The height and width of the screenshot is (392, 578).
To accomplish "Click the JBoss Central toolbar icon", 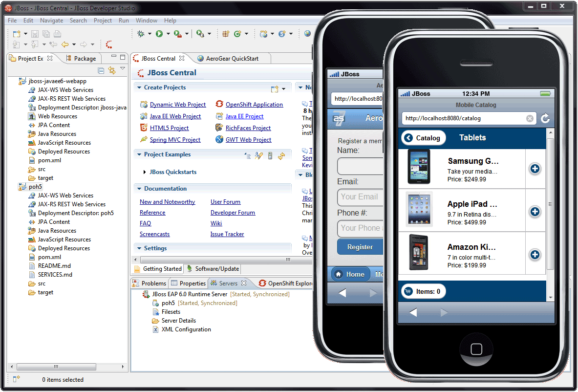I will [109, 44].
